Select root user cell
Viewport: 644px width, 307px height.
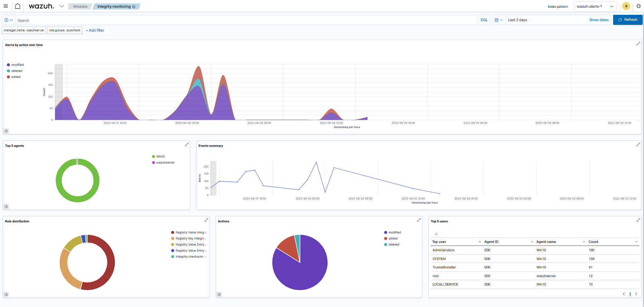click(x=435, y=276)
